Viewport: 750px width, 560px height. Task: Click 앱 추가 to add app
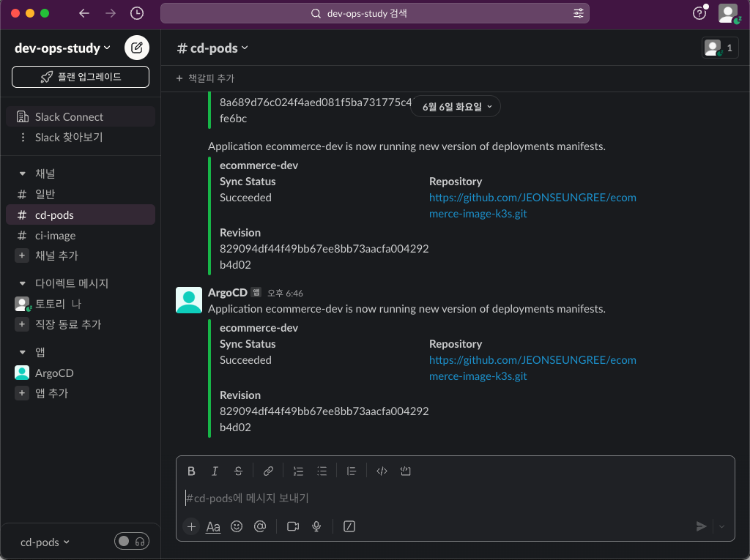click(81, 394)
